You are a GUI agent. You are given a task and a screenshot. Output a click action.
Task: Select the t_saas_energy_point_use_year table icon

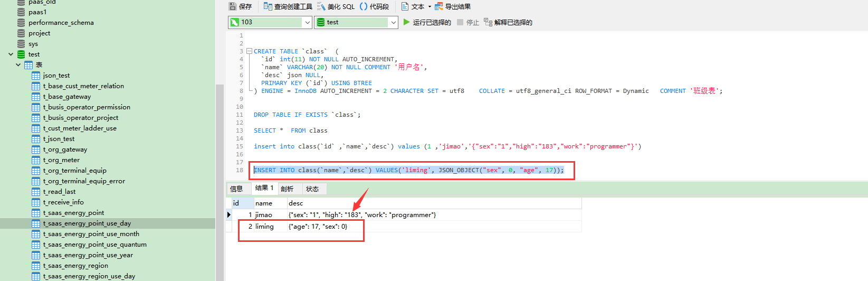(x=36, y=255)
